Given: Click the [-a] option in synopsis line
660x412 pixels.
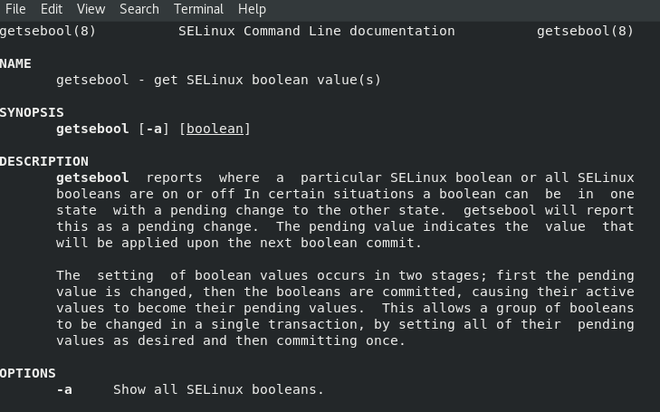Looking at the screenshot, I should [x=154, y=129].
